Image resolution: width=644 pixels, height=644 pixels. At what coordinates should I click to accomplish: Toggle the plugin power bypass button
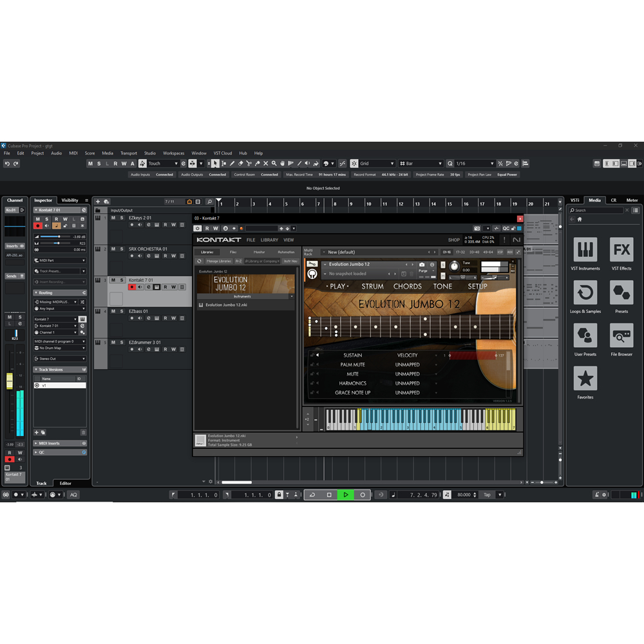click(x=198, y=229)
